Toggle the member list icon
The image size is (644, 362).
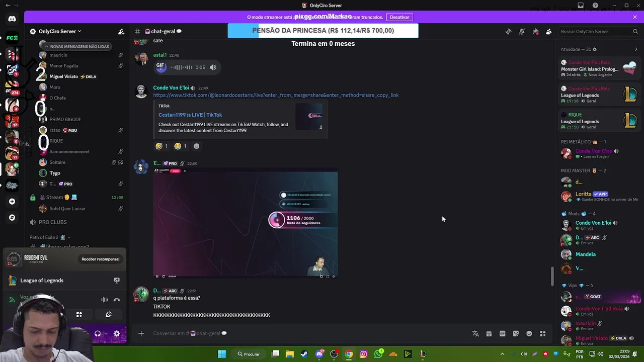point(548,31)
